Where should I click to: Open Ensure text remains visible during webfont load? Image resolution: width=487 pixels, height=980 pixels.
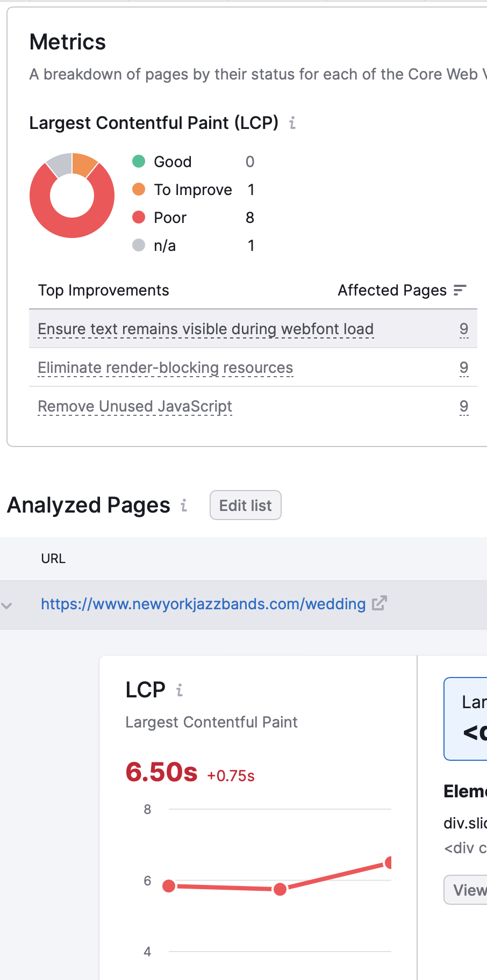[x=205, y=329]
